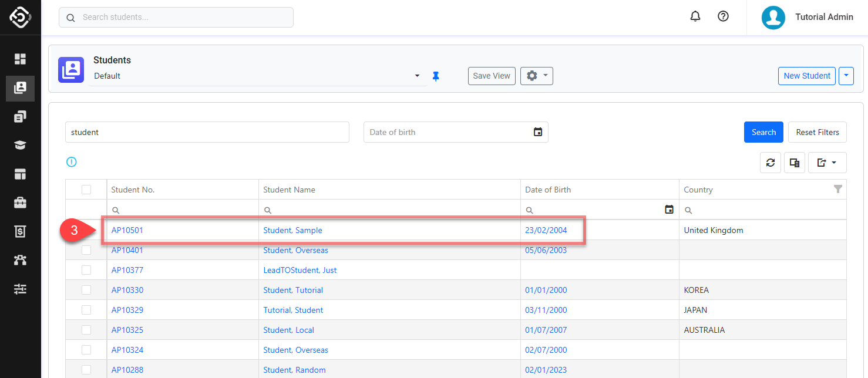This screenshot has width=868, height=378.
Task: Open the briefcase icon in sidebar
Action: click(x=21, y=203)
